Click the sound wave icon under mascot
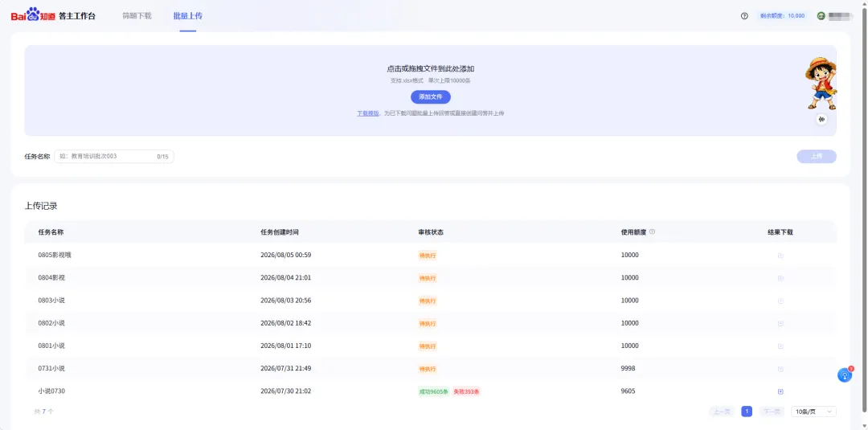 click(821, 119)
